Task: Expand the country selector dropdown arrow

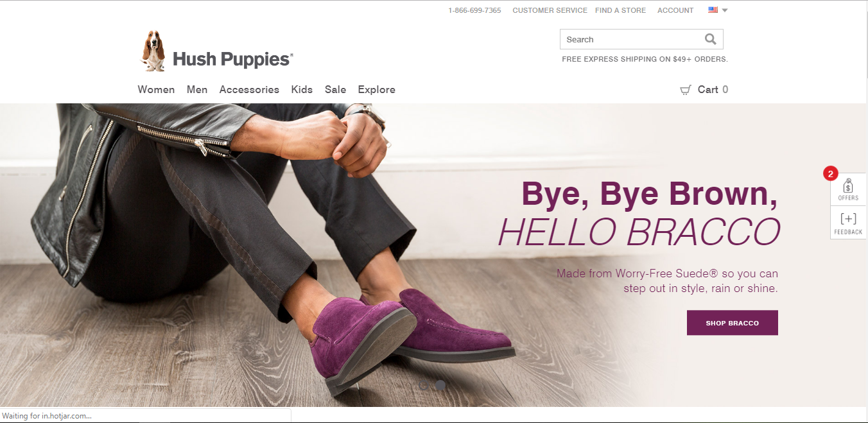Action: 725,10
